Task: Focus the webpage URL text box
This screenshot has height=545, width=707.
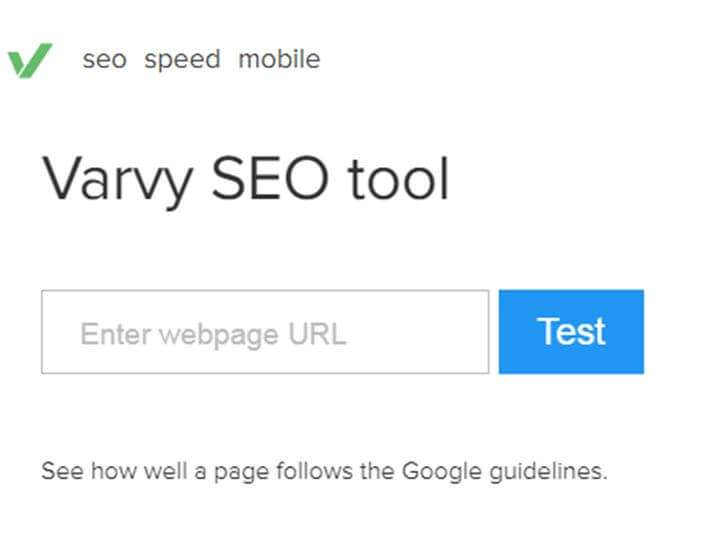Action: click(264, 332)
